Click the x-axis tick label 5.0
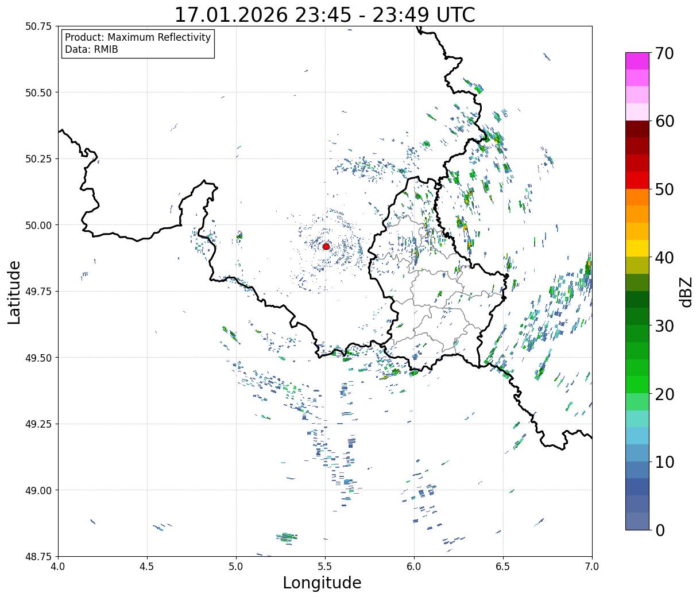Image resolution: width=700 pixels, height=597 pixels. 236,566
